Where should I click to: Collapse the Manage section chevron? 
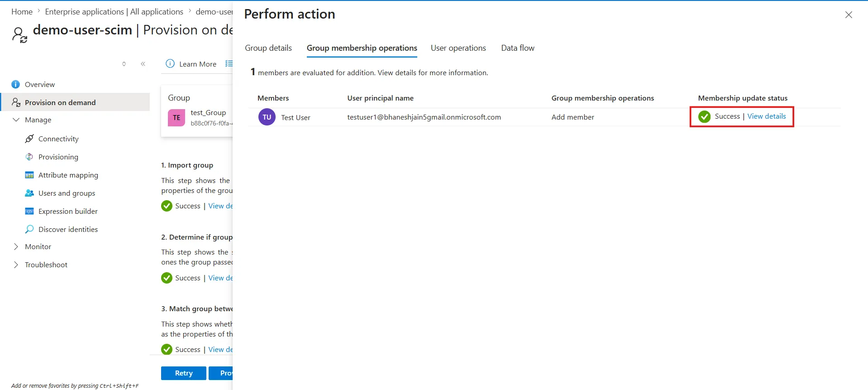pos(16,120)
